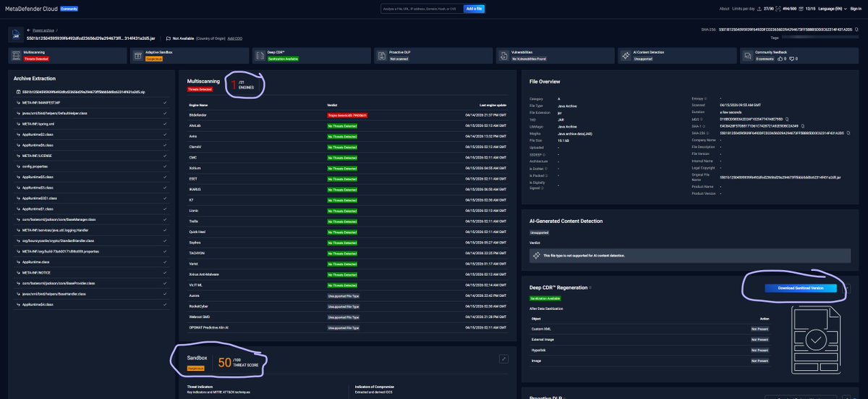Click the checkmark on the META-INF/NOTICE row
Viewport: 868px width, 399px height.
pyautogui.click(x=165, y=273)
